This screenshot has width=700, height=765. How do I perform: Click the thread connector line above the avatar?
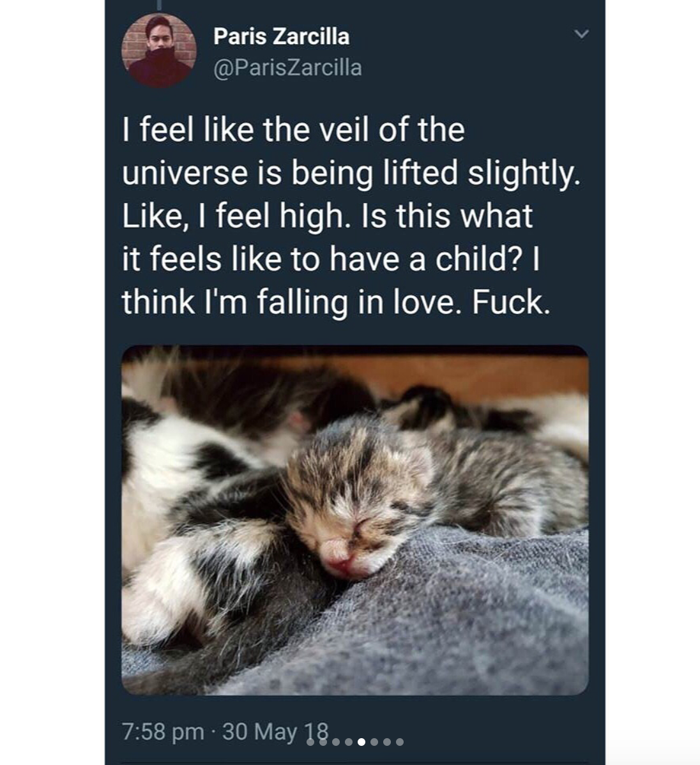click(159, 4)
